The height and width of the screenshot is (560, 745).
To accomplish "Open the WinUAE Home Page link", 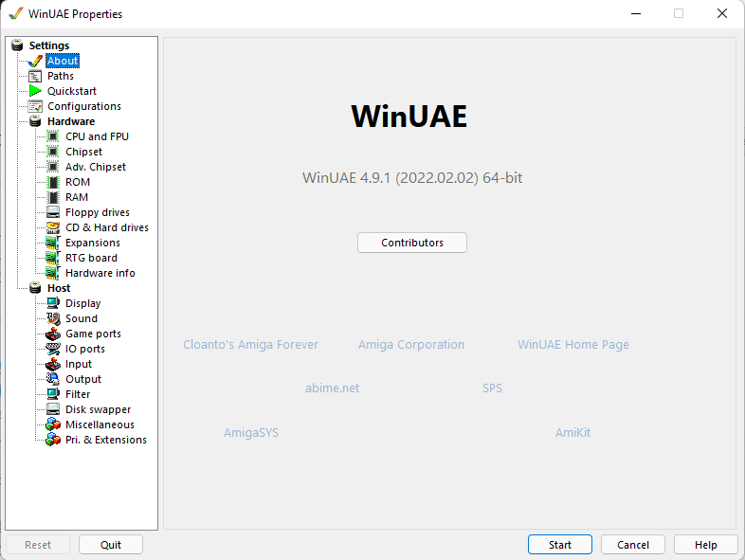I will (x=573, y=345).
